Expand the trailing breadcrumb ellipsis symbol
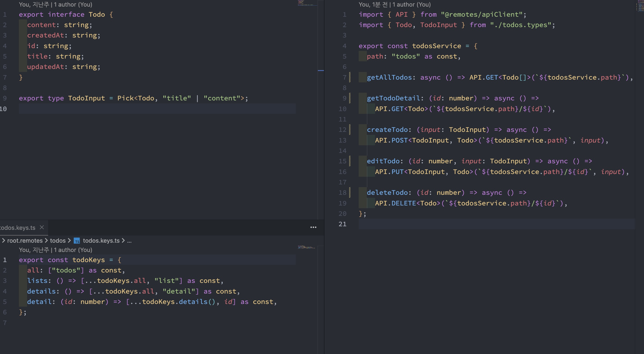644x354 pixels. click(129, 241)
